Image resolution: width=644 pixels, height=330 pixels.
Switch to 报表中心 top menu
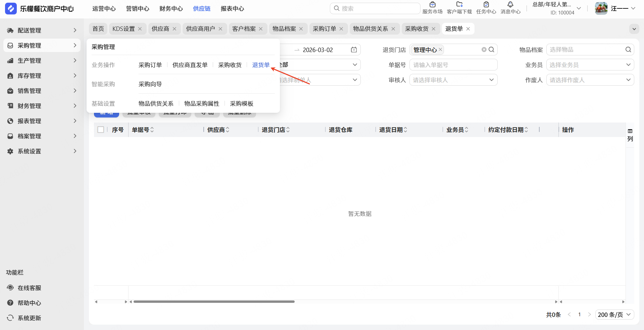tap(232, 9)
